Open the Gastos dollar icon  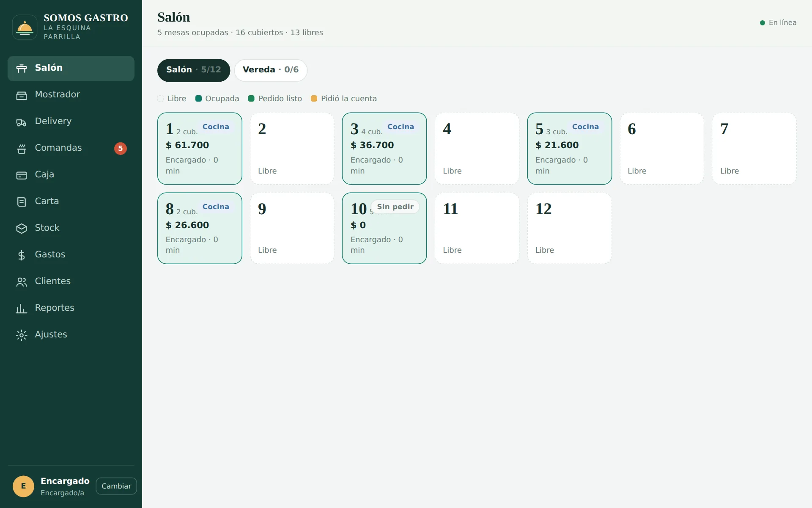(x=22, y=256)
